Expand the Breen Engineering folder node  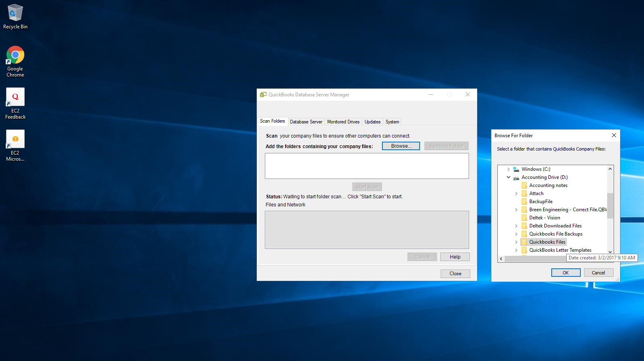click(x=516, y=210)
